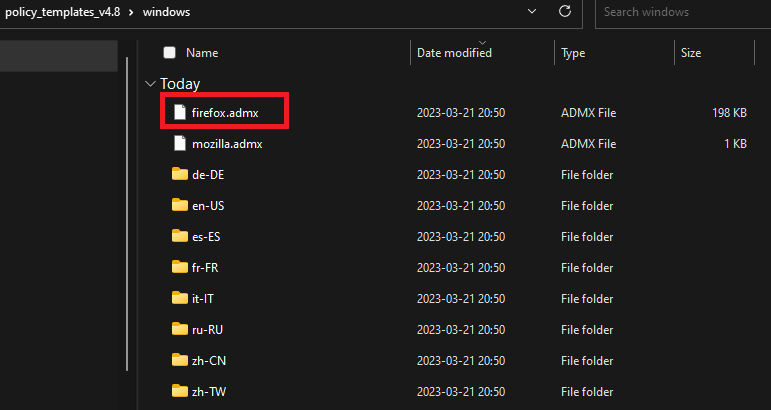Screen dimensions: 771x410
Task: Click the date modified of zh-TW
Action: pyautogui.click(x=461, y=391)
